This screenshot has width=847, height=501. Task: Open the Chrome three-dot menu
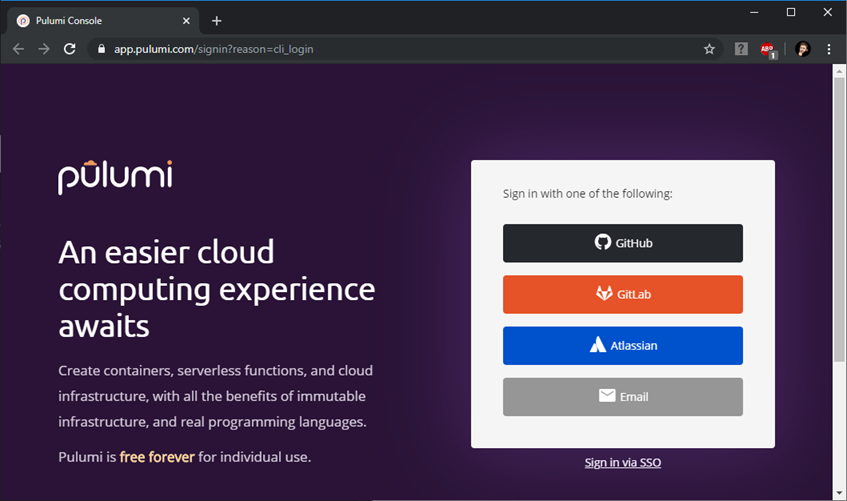coord(829,49)
